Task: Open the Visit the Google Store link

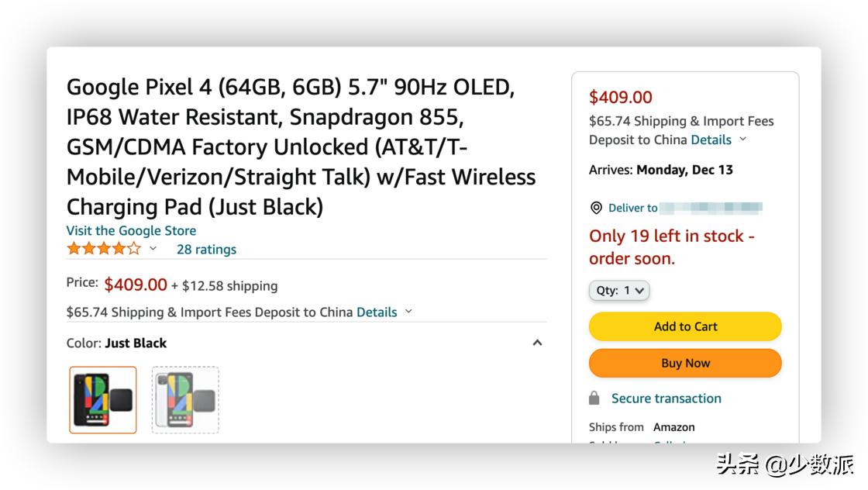Action: pos(131,230)
